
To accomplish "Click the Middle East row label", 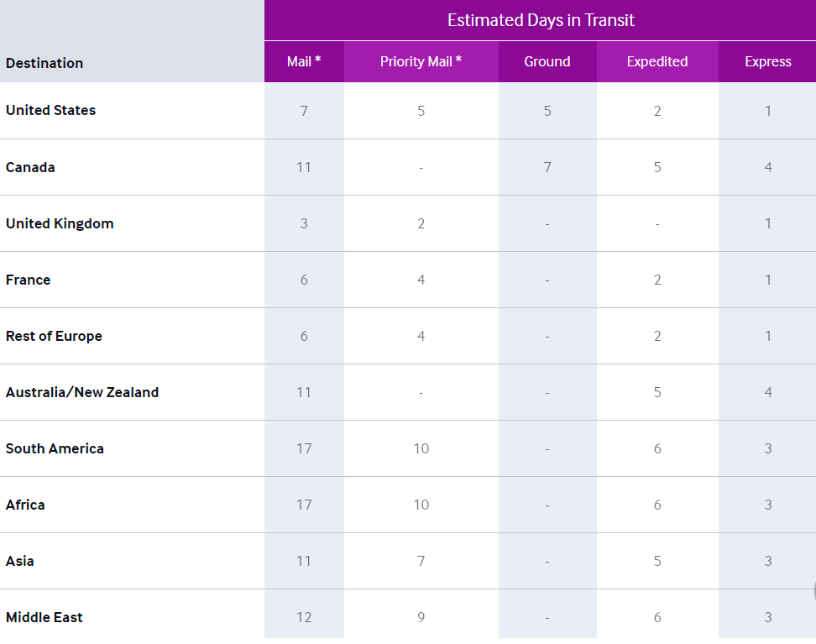I will click(x=44, y=617).
